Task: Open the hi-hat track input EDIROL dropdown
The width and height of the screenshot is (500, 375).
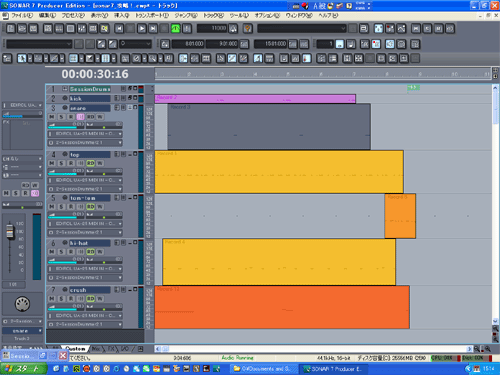Action: click(x=85, y=269)
